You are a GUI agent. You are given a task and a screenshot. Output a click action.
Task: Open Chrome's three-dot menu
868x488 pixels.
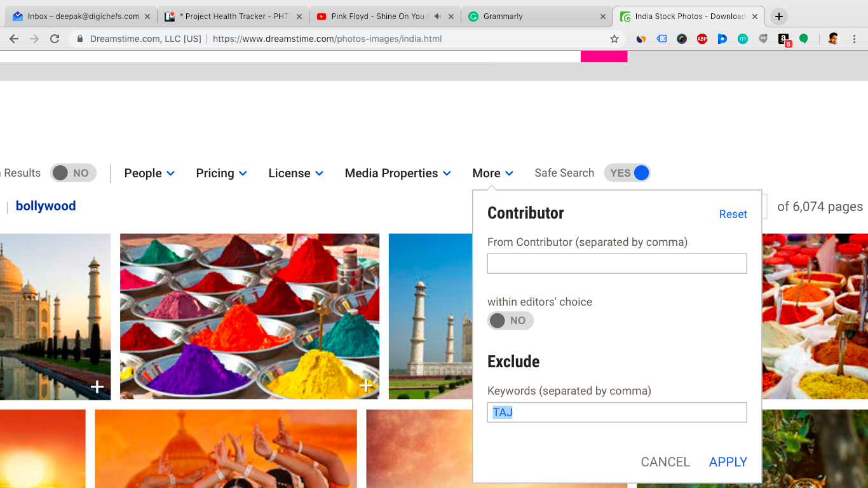pyautogui.click(x=855, y=39)
